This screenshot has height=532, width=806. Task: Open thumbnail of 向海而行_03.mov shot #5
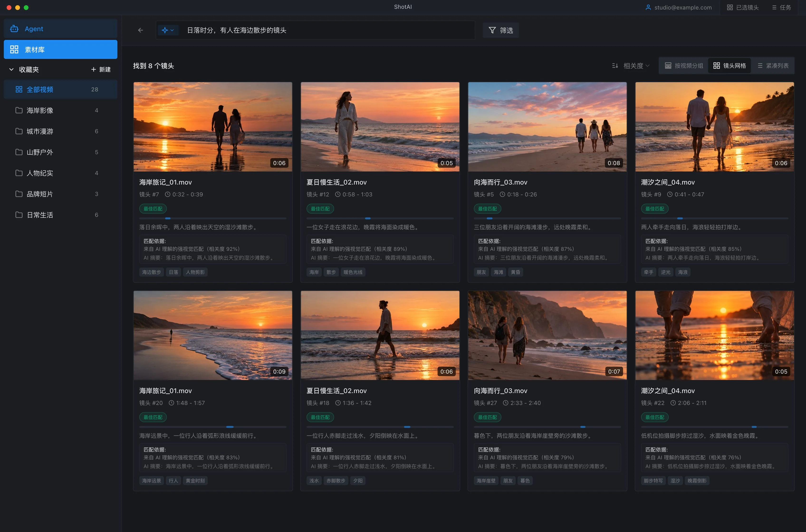[547, 127]
